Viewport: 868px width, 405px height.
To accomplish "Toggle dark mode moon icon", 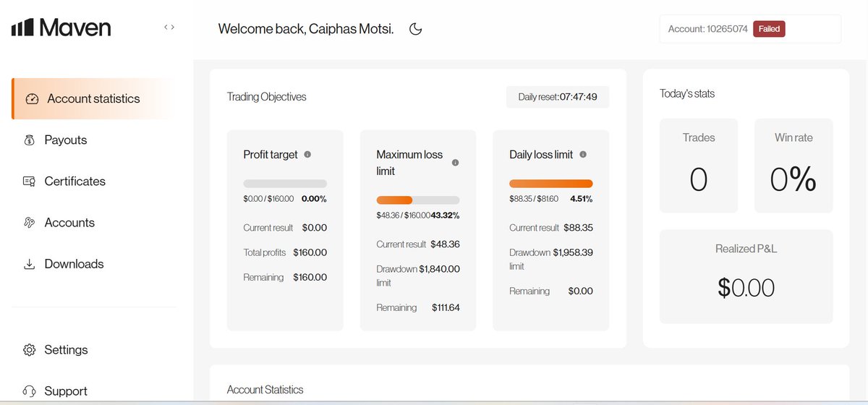I will pos(415,29).
